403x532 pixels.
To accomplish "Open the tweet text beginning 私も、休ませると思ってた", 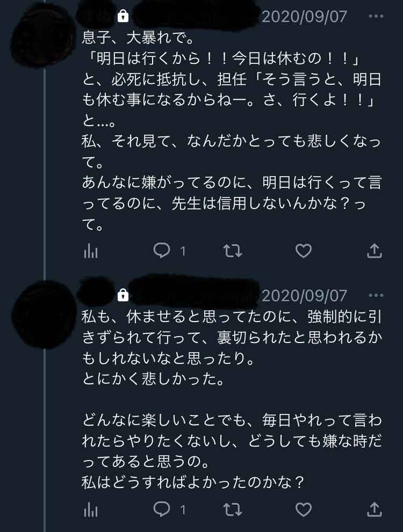I will click(x=231, y=397).
